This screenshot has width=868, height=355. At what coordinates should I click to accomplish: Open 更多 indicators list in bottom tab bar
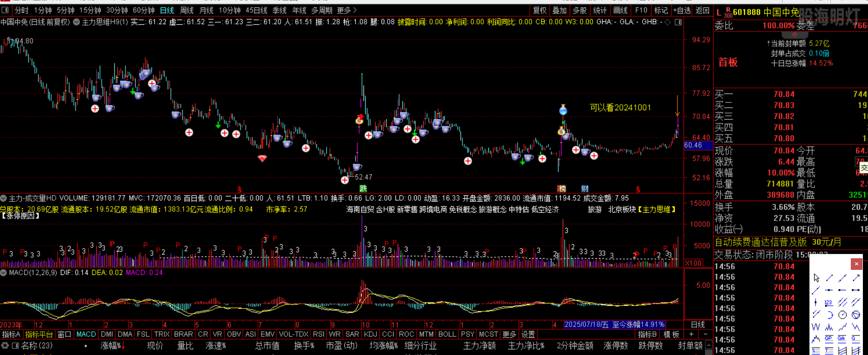[x=509, y=335]
